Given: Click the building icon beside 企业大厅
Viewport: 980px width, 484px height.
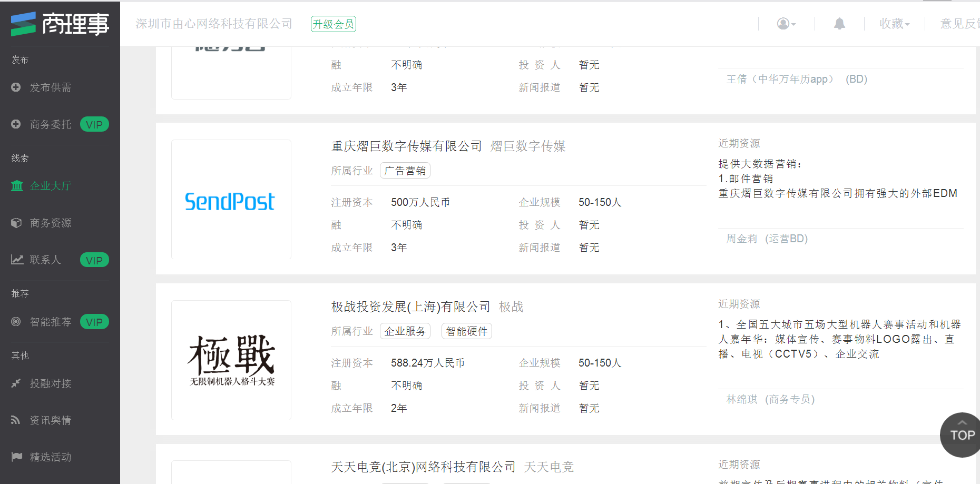Looking at the screenshot, I should (x=17, y=186).
